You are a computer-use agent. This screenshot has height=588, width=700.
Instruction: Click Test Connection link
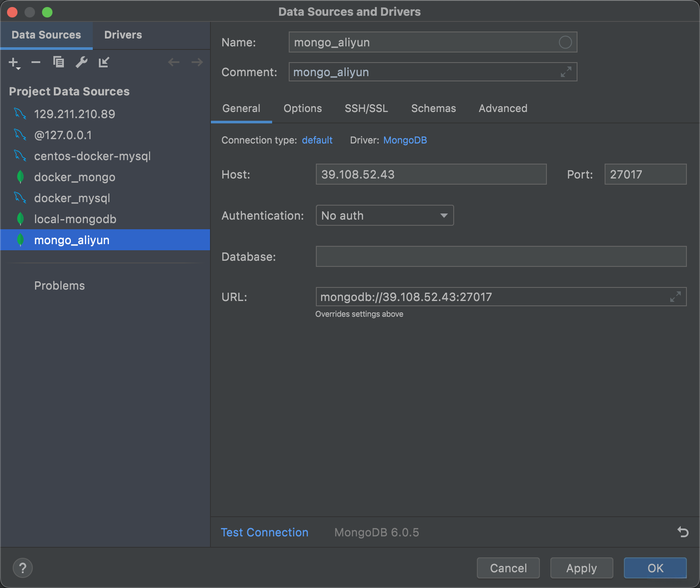click(x=265, y=532)
